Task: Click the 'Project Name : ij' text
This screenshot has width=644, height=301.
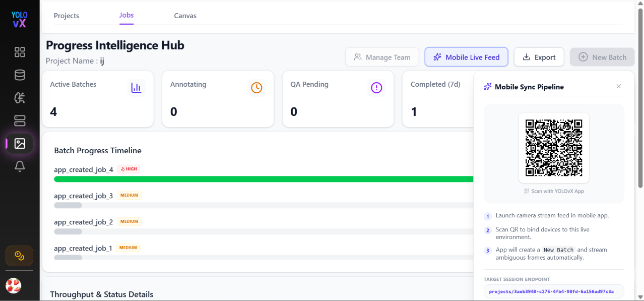Action: [75, 61]
